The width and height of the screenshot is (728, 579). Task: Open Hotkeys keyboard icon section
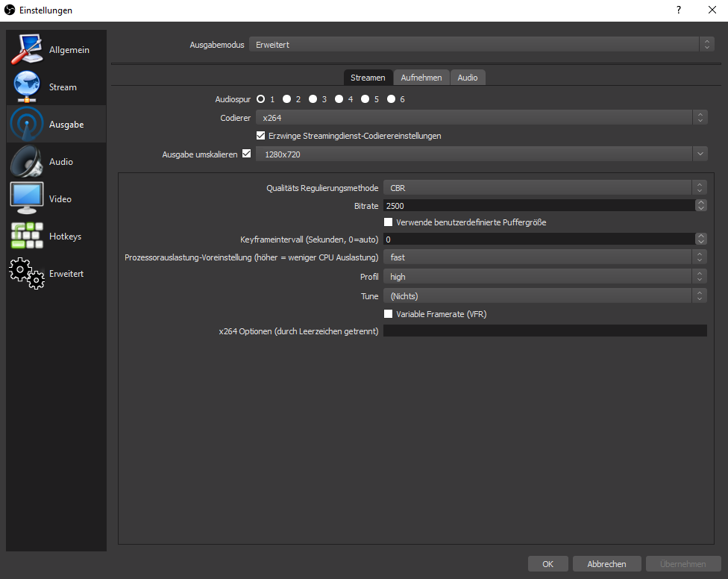pyautogui.click(x=27, y=236)
